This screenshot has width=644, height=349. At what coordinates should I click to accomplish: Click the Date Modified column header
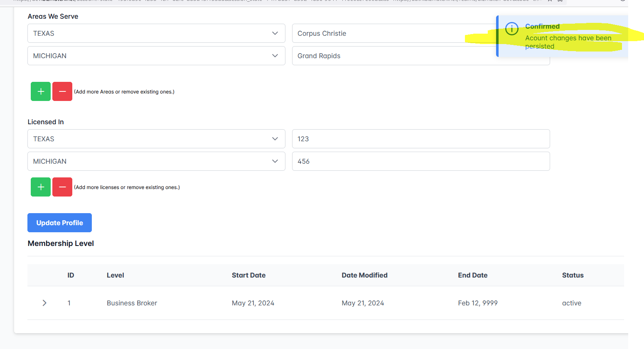tap(364, 275)
